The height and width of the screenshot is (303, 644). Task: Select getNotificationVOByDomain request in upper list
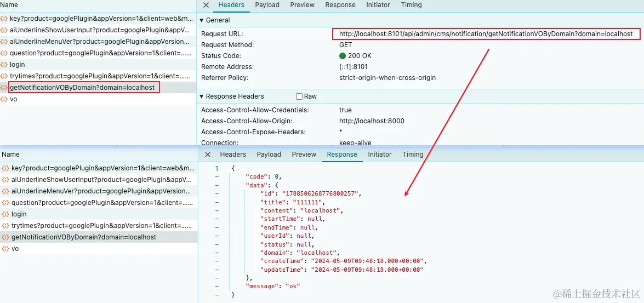click(x=99, y=88)
